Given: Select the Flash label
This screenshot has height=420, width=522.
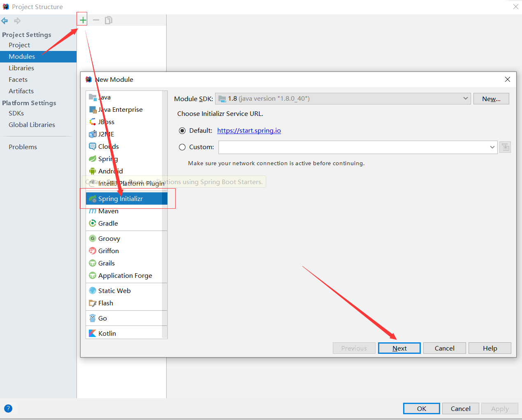Looking at the screenshot, I should click(106, 303).
